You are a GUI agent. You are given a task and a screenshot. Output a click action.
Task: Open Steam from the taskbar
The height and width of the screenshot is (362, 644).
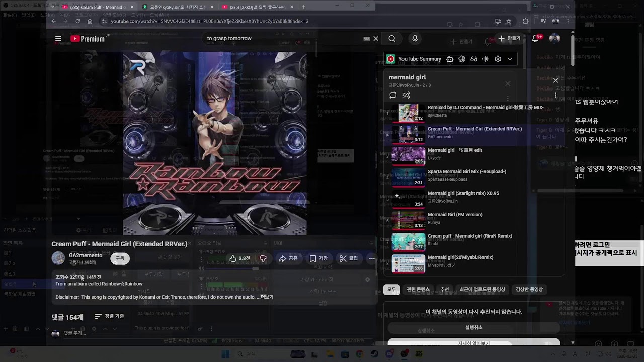pyautogui.click(x=374, y=354)
